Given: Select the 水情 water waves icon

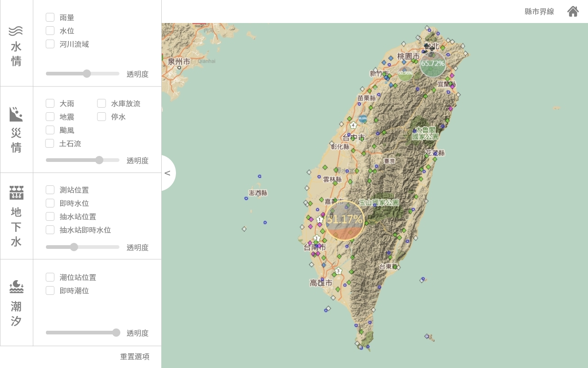Looking at the screenshot, I should click(x=16, y=31).
